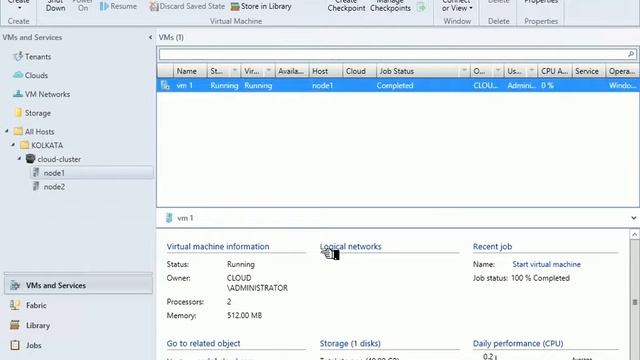Click Storage (1 disks) section heading
640x360 pixels.
coord(350,344)
